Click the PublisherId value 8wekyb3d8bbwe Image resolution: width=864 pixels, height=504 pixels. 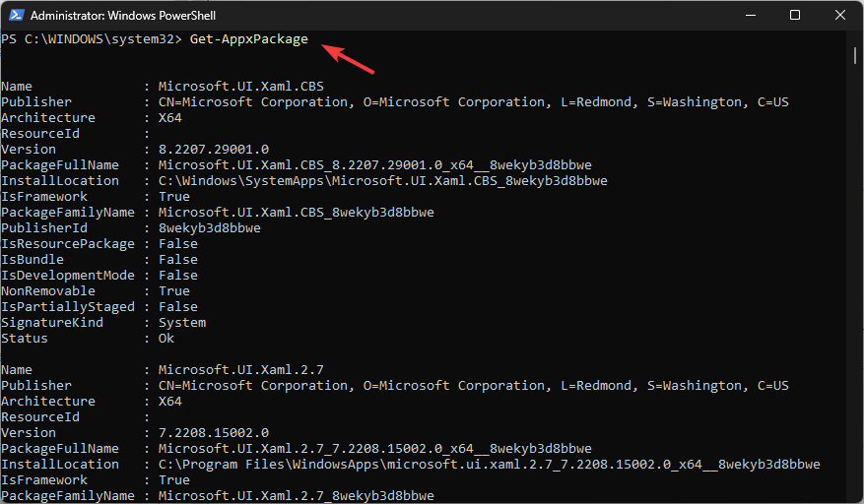tap(210, 228)
